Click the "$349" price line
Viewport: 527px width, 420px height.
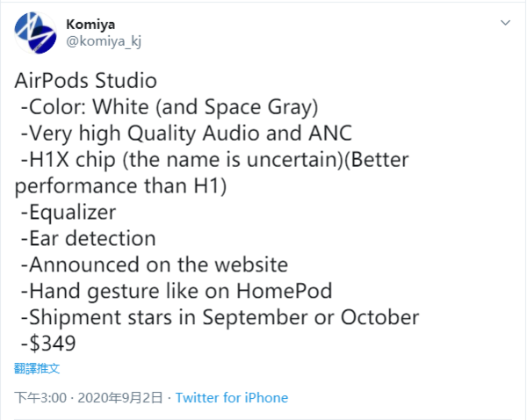coord(51,343)
